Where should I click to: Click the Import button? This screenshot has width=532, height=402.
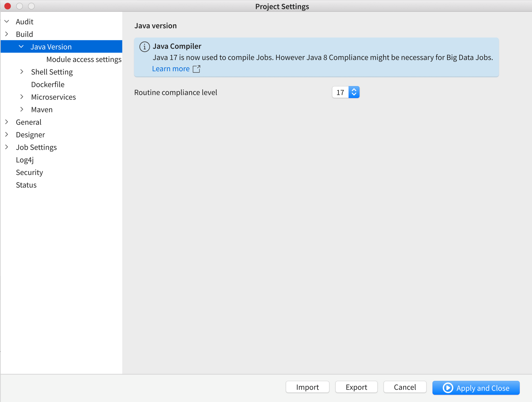tap(307, 387)
